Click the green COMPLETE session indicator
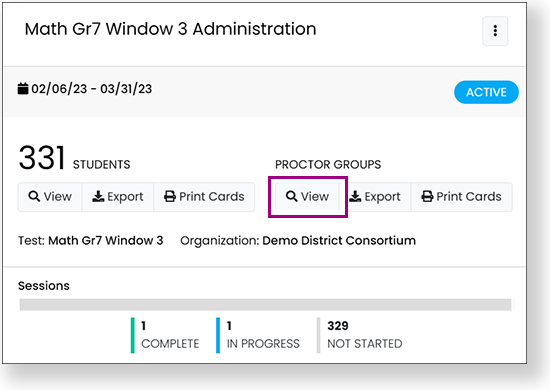550x390 pixels. (133, 335)
